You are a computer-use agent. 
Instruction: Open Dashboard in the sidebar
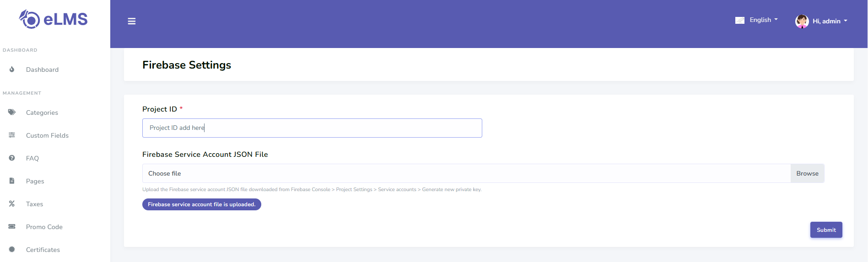(42, 70)
